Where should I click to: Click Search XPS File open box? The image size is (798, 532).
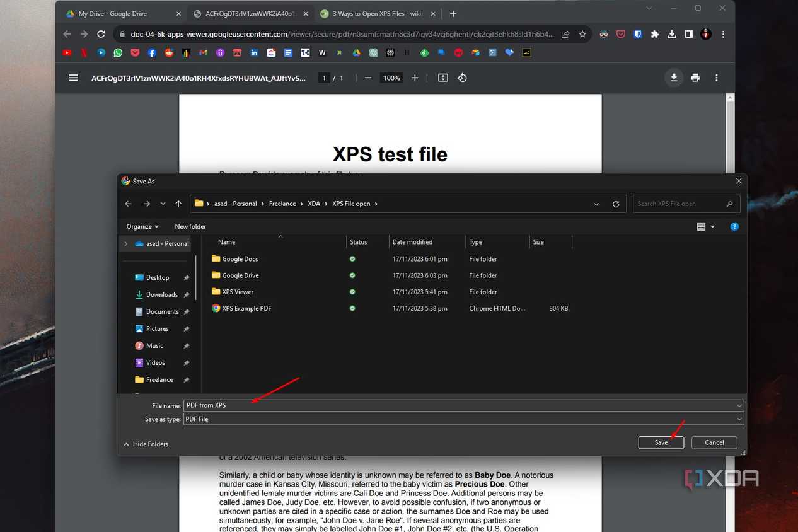tap(686, 204)
